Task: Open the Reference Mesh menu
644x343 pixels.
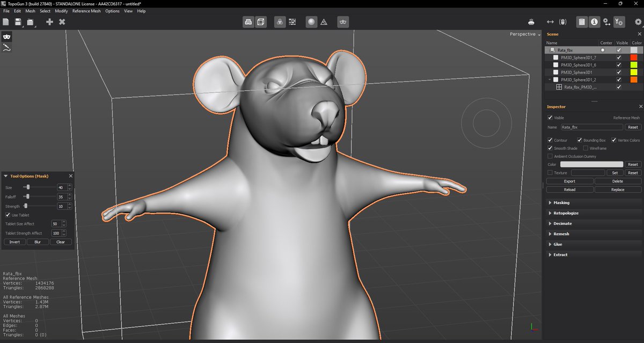Action: [86, 11]
